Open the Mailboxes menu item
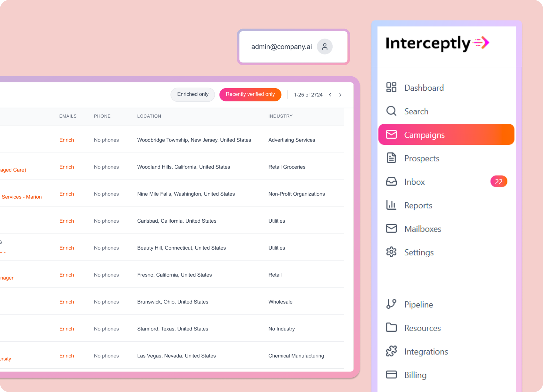Viewport: 543px width, 392px height. click(423, 229)
